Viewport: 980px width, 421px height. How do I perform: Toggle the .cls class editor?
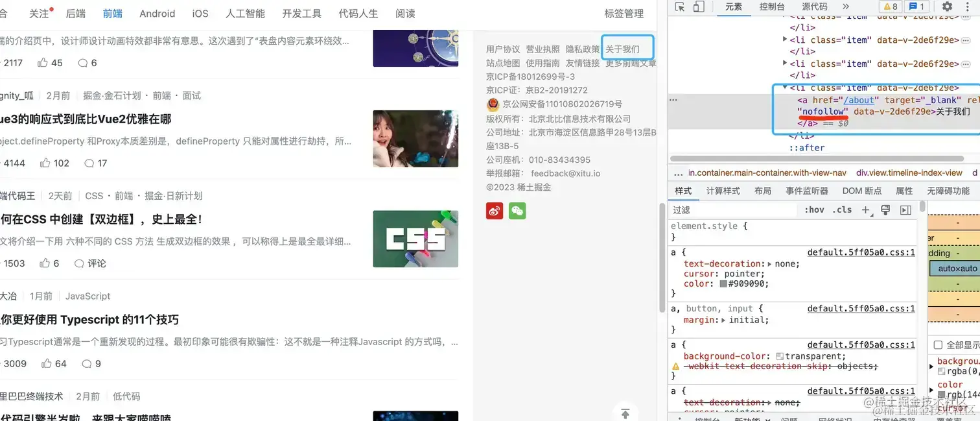pos(842,210)
